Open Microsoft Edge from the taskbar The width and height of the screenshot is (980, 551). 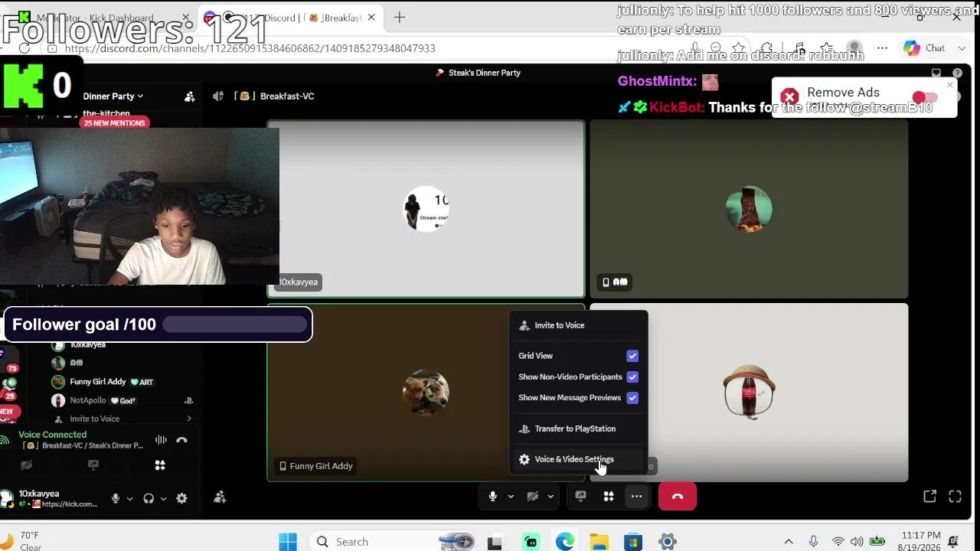coord(565,542)
